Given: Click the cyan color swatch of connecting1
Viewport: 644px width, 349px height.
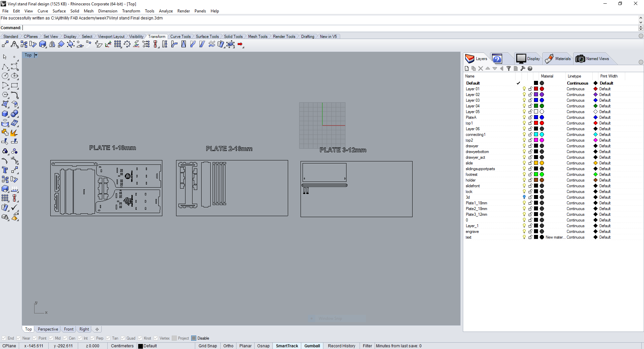Looking at the screenshot, I should click(x=536, y=135).
